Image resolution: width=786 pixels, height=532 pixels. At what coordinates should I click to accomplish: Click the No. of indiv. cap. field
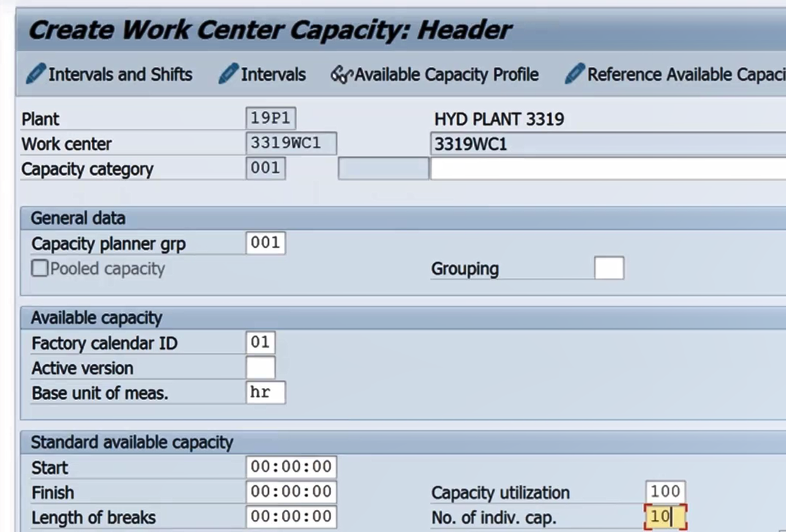click(665, 517)
